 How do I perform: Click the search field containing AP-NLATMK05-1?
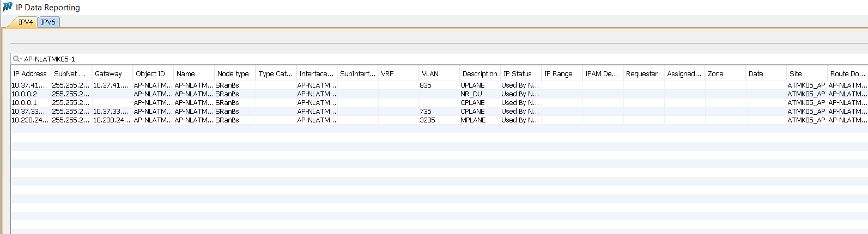(218, 59)
